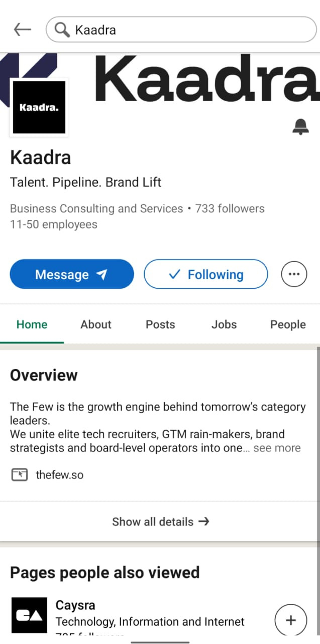Image resolution: width=320 pixels, height=644 pixels.
Task: Tap the paper plane icon in Message button
Action: pyautogui.click(x=102, y=274)
